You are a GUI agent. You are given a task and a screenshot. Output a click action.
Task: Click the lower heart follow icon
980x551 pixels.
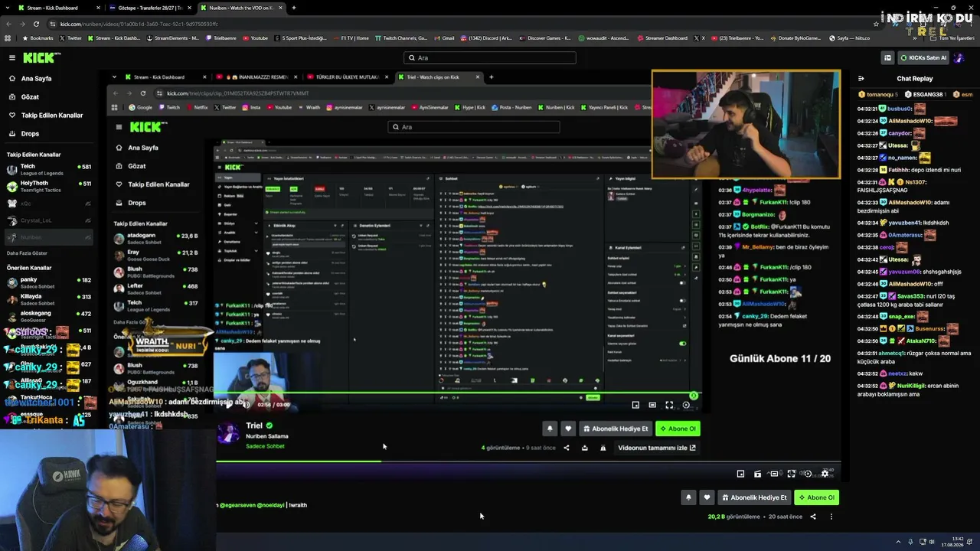click(x=707, y=497)
